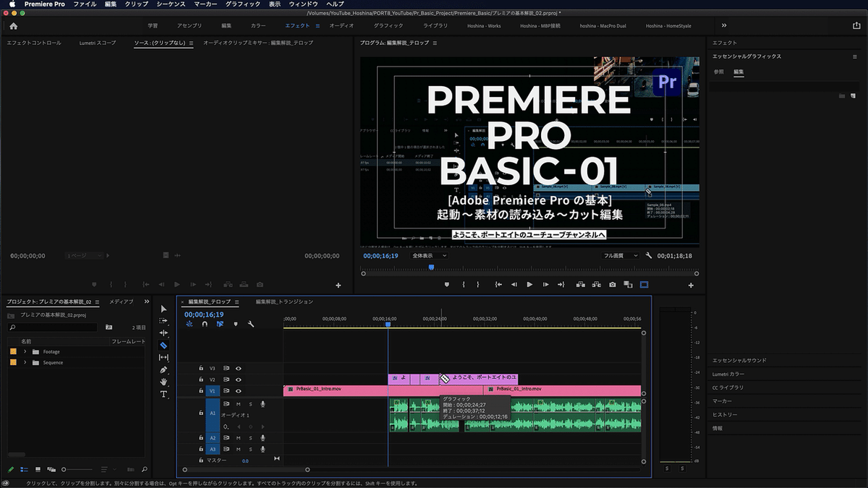Image resolution: width=868 pixels, height=488 pixels.
Task: Open Project panel overflow chevron
Action: [x=147, y=301]
